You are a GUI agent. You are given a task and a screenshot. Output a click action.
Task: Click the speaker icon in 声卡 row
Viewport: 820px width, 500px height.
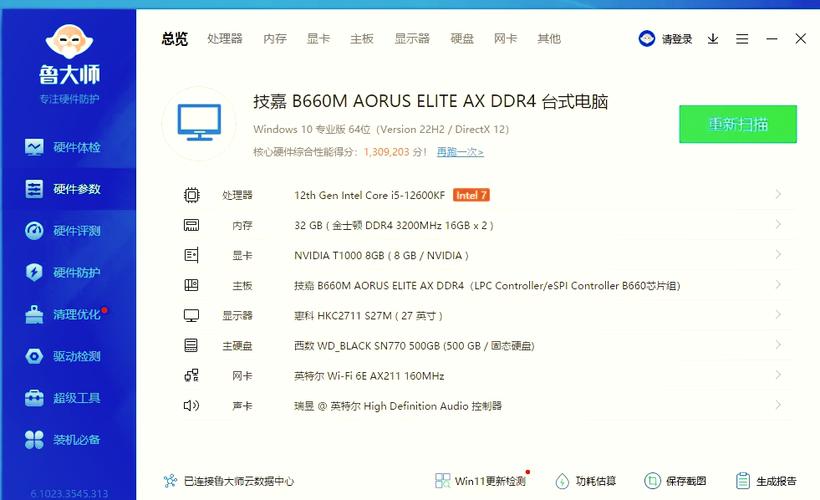(191, 405)
